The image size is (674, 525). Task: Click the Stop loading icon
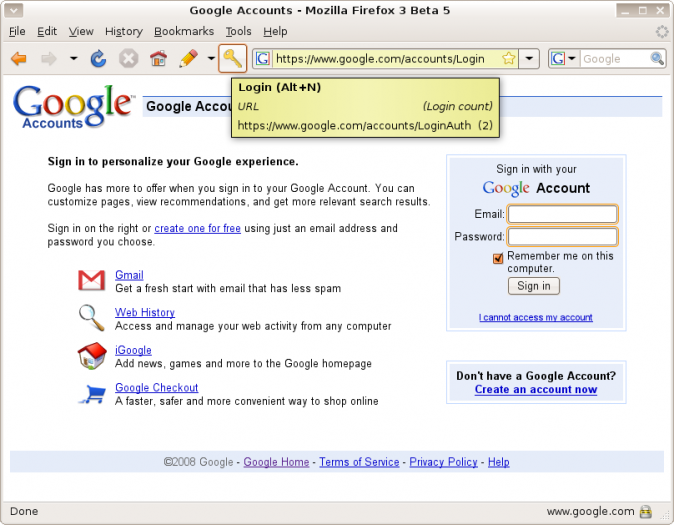pos(128,58)
